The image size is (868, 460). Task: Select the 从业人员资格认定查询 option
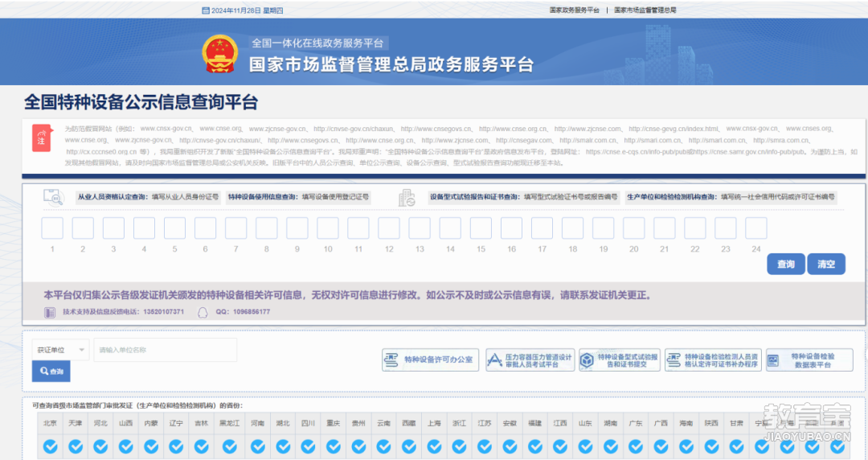click(148, 197)
